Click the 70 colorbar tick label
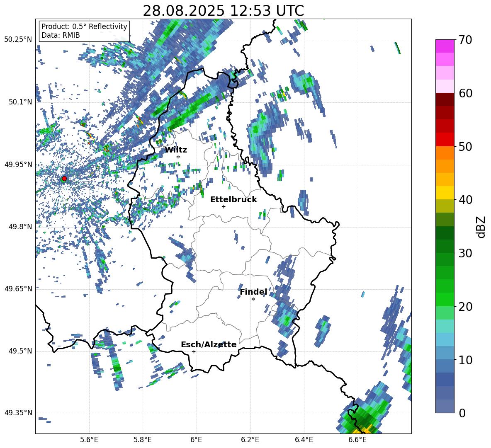 pos(465,40)
